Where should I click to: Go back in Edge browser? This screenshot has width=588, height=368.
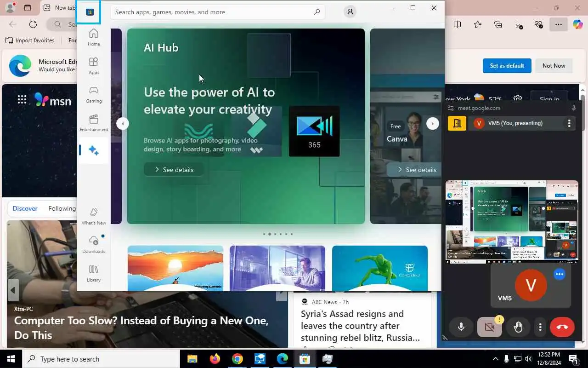[x=13, y=24]
